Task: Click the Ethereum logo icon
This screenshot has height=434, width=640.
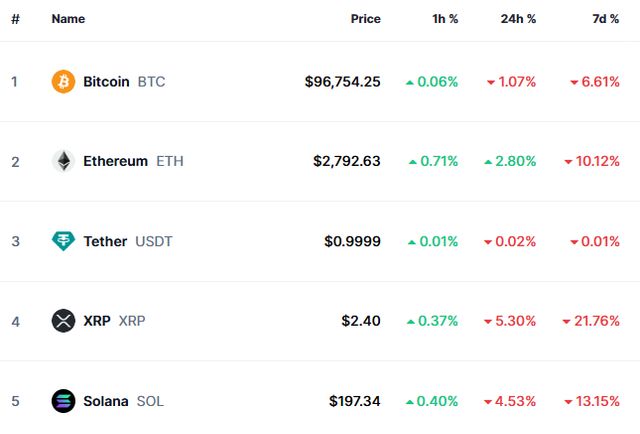Action: (x=63, y=161)
